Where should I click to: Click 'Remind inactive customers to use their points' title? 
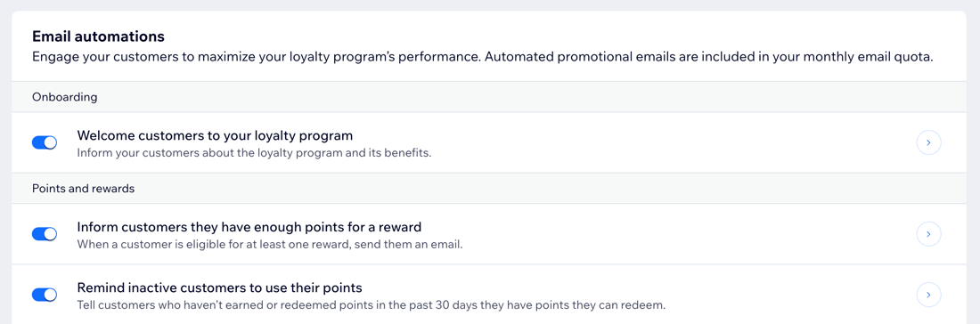(219, 288)
